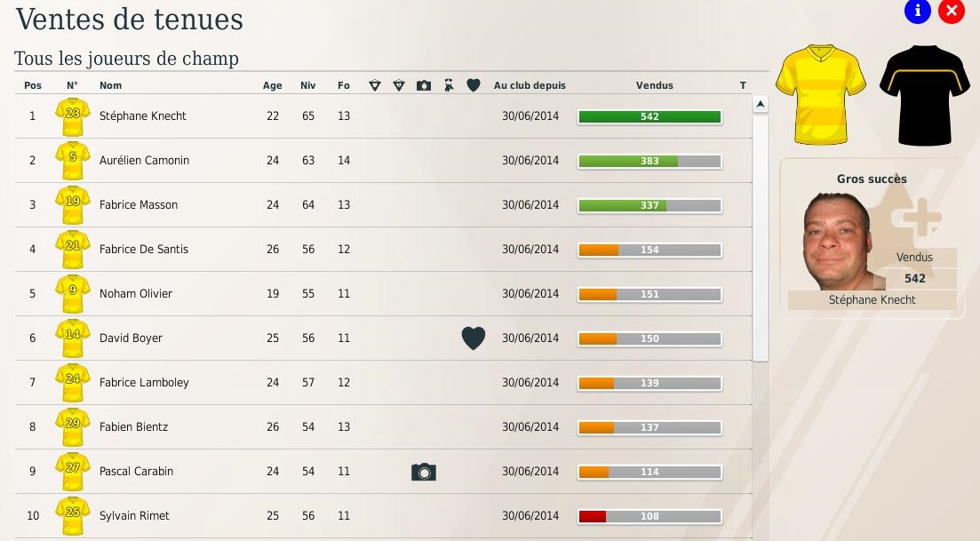Image resolution: width=980 pixels, height=541 pixels.
Task: Click the camera icon column header
Action: [424, 85]
